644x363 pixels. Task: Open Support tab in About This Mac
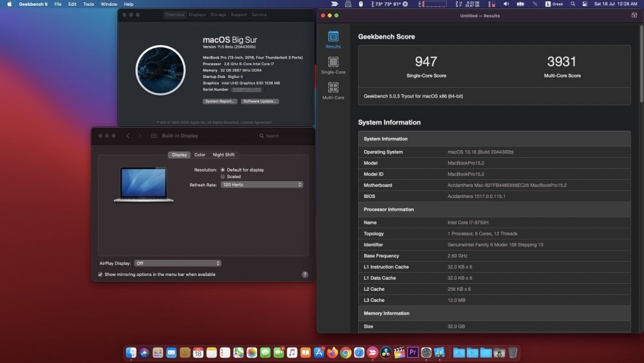(x=239, y=14)
